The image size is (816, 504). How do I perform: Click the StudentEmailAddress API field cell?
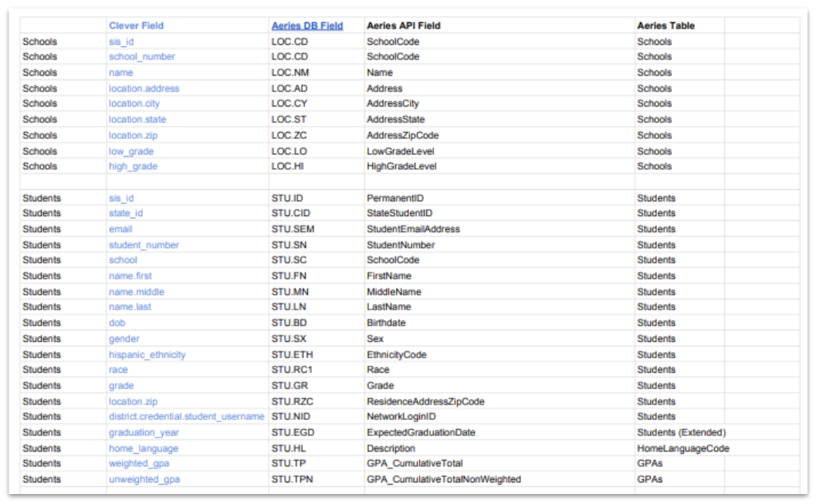coord(413,229)
